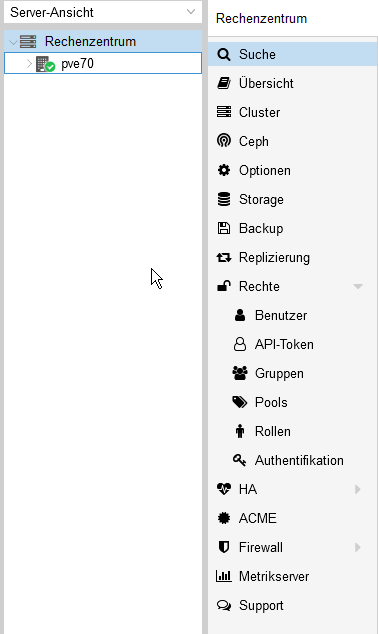The image size is (378, 634).
Task: Expand the HA submenu arrow
Action: pos(358,489)
